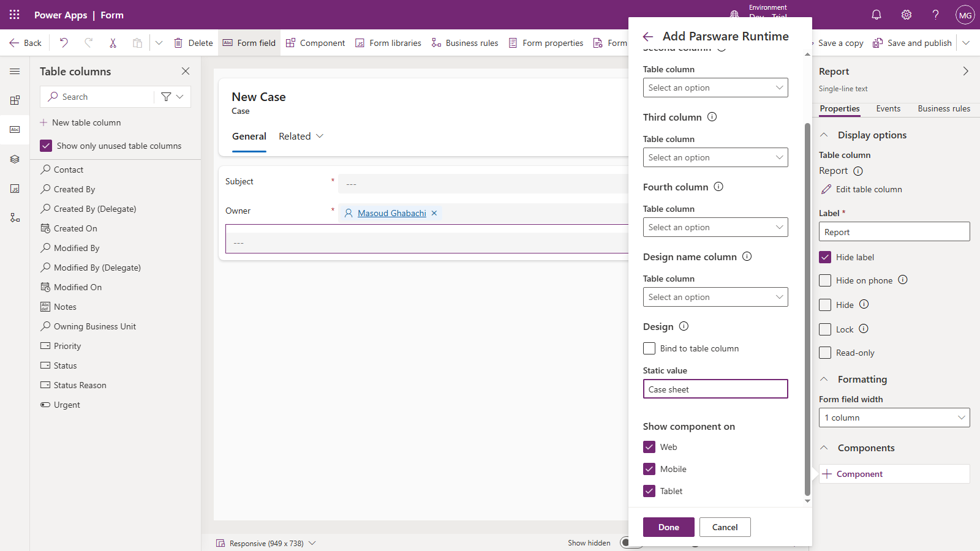Open Responsive size dropdown in status bar

click(x=266, y=543)
